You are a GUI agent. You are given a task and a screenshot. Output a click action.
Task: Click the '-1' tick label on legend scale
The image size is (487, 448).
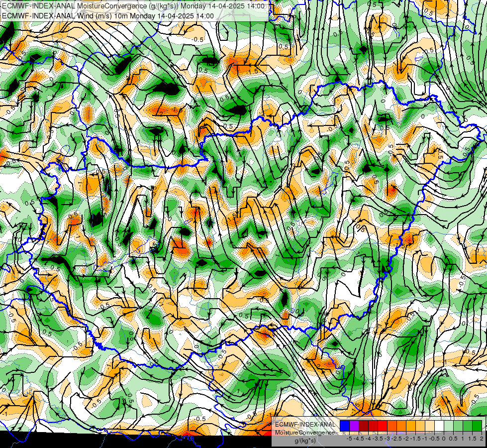pyautogui.click(x=425, y=439)
